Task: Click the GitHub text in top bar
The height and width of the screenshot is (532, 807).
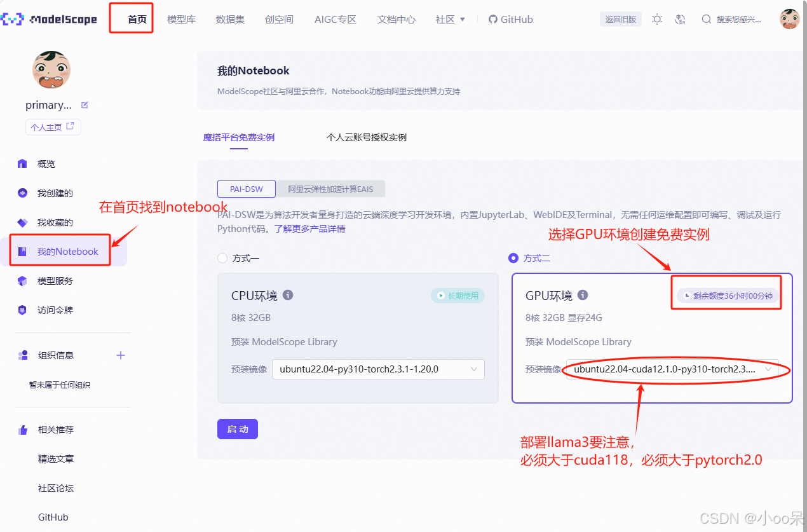Action: [517, 19]
